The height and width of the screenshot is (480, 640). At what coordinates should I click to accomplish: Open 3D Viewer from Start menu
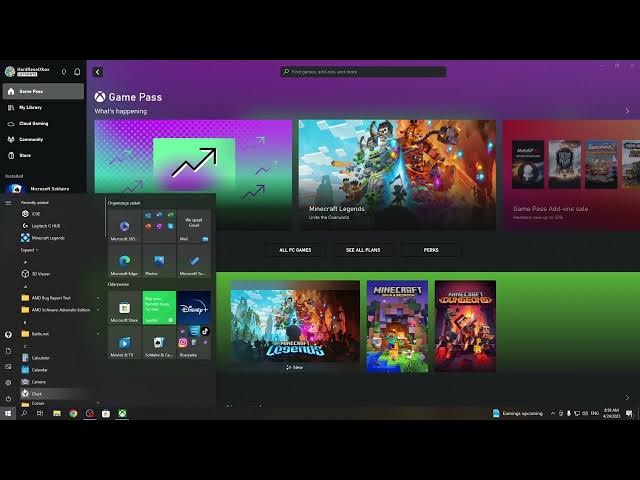click(x=59, y=274)
